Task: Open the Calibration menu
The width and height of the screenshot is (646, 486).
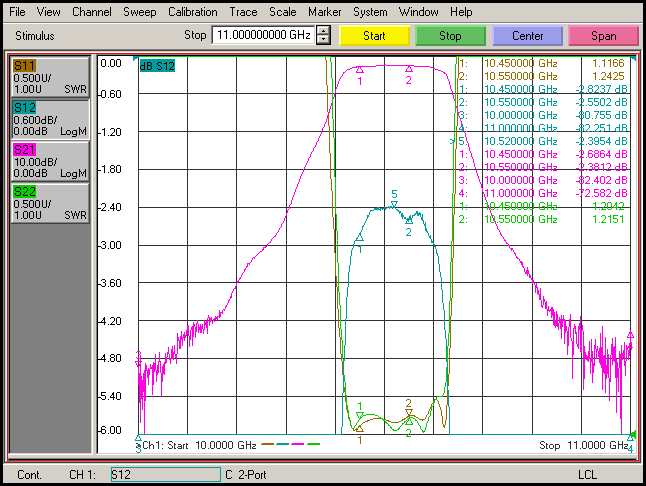Action: [x=192, y=12]
